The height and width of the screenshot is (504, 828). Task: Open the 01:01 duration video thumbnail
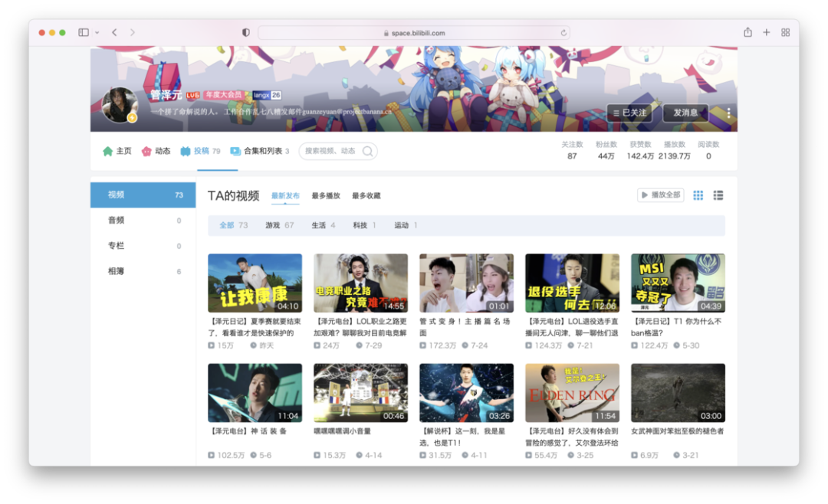(466, 283)
